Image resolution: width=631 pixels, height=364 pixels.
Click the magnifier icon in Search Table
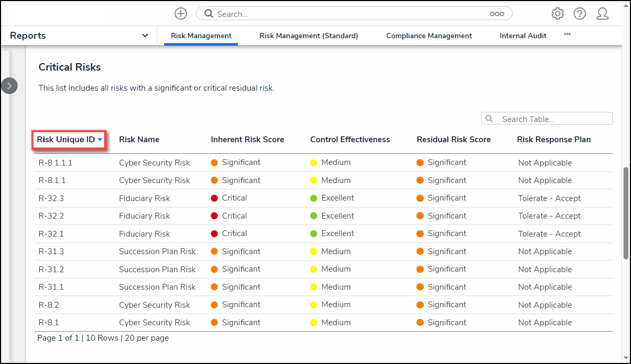(x=489, y=119)
